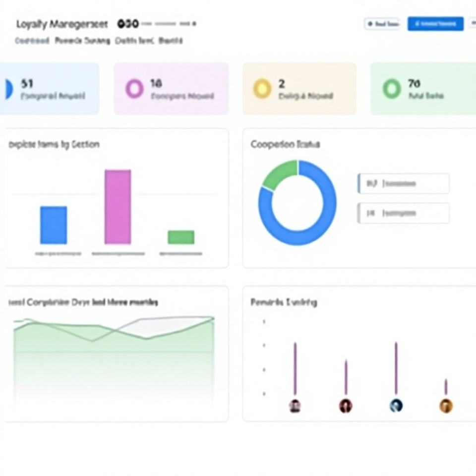476x476 pixels.
Task: Click the blue half-circle icon beside 51
Action: 9,89
